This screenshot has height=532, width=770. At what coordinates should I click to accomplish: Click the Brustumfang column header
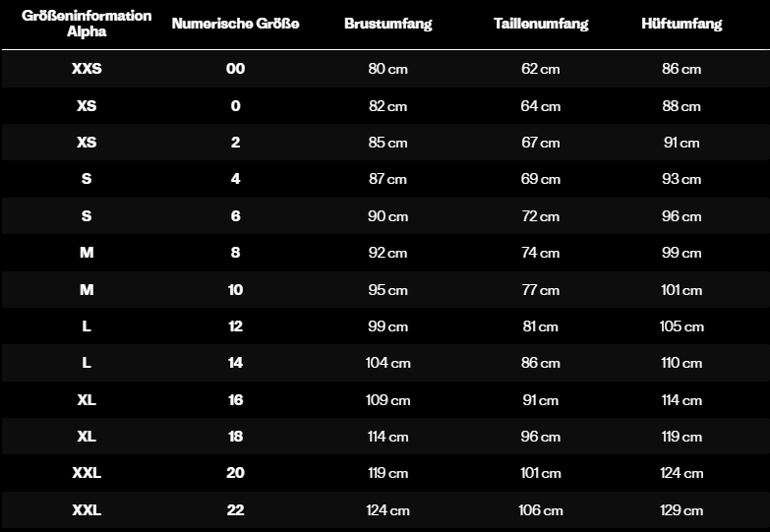click(x=387, y=24)
